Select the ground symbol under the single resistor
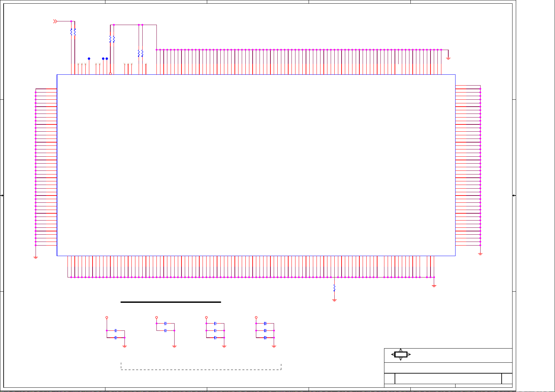 (334, 300)
